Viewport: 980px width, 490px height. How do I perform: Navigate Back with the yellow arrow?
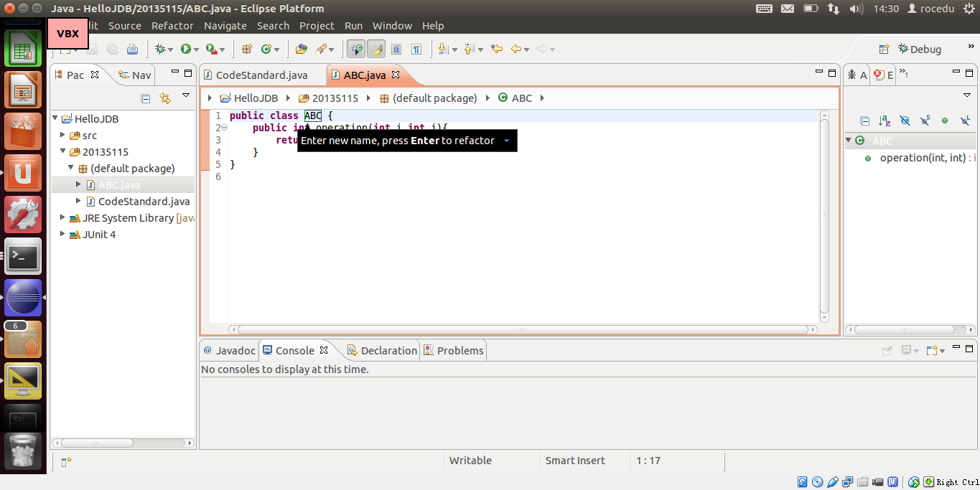[x=516, y=49]
